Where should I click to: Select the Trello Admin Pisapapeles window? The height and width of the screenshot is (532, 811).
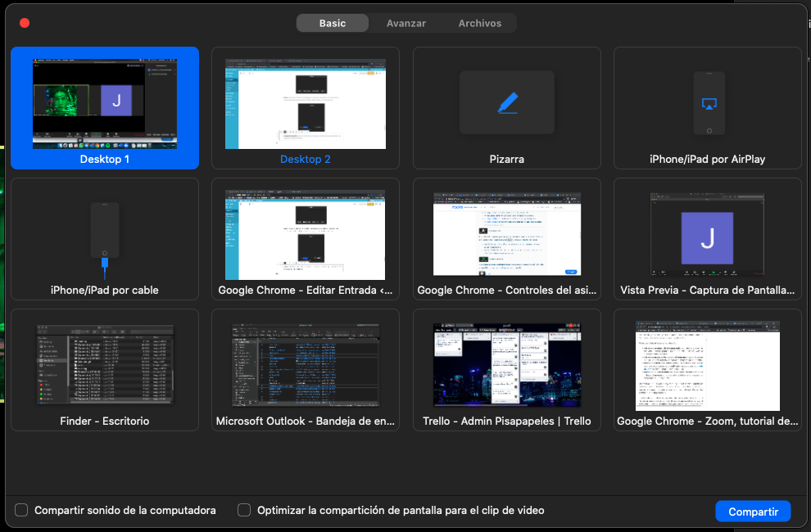tap(506, 365)
